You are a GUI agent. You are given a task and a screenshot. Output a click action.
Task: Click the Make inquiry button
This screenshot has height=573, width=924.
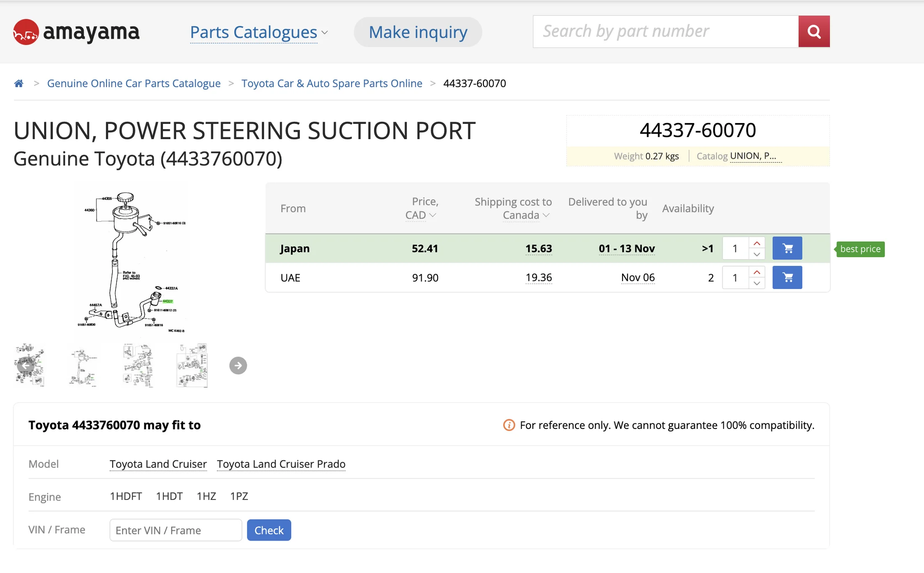[418, 32]
